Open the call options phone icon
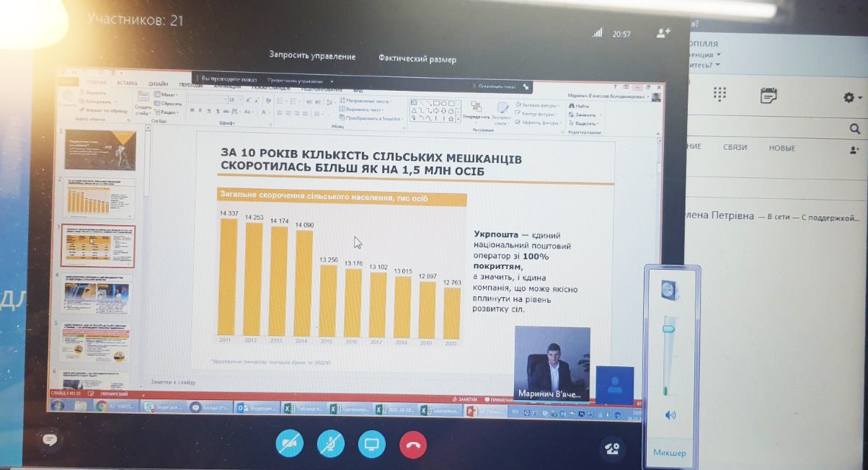This screenshot has width=868, height=470. (613, 448)
